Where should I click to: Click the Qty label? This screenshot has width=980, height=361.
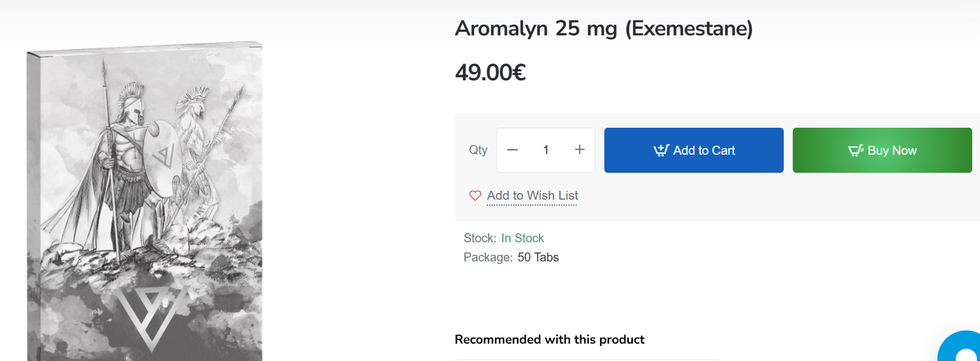[478, 150]
